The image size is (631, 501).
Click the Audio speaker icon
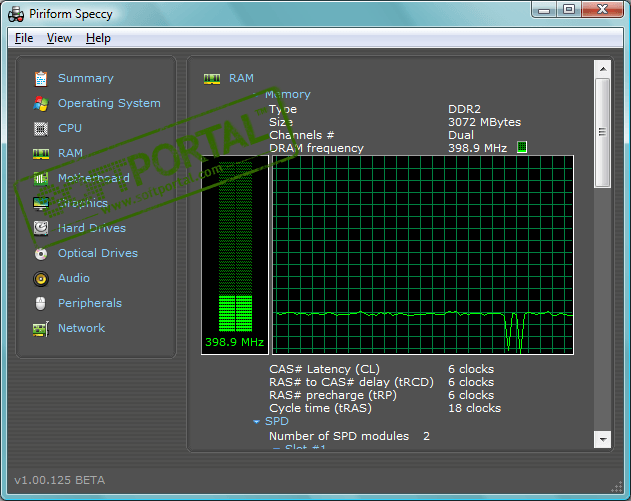41,278
